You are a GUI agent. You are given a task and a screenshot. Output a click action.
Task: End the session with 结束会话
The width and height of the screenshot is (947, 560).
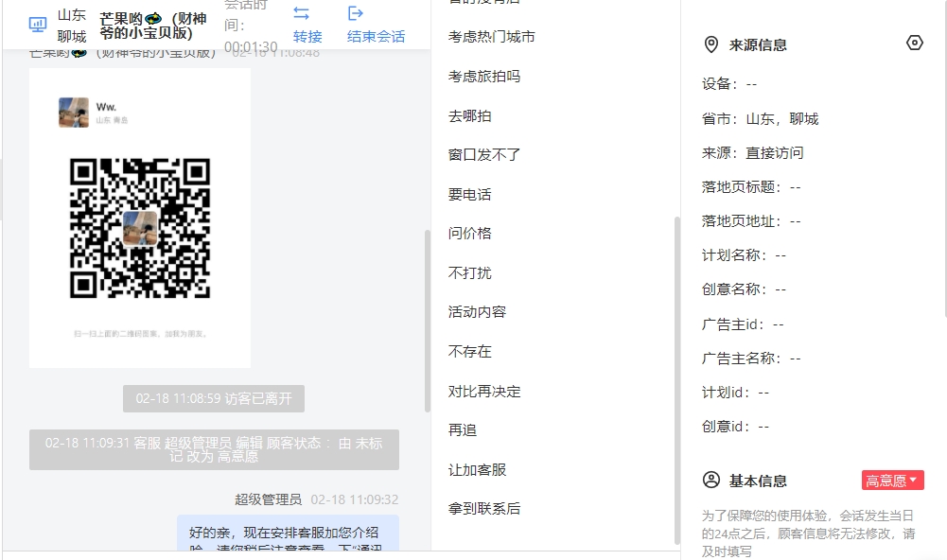(376, 37)
